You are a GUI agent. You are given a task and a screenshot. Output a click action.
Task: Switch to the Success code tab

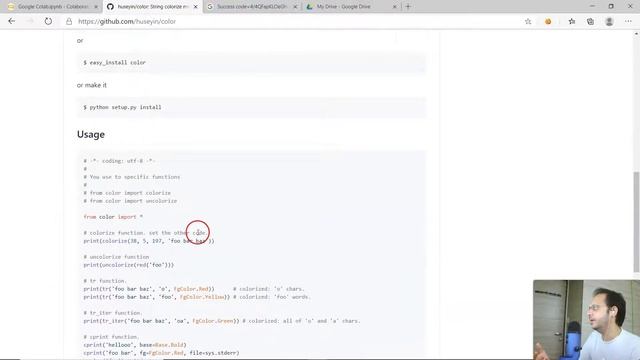click(x=252, y=7)
